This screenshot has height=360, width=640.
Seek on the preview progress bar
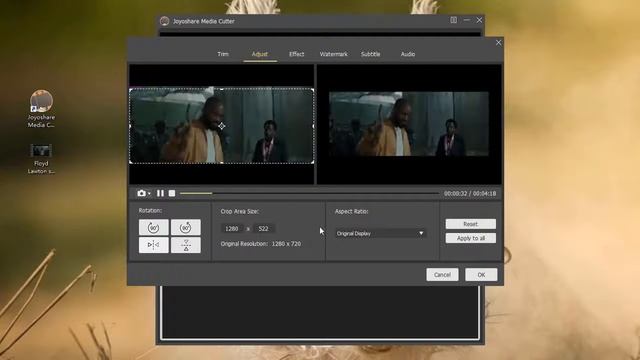pos(309,193)
